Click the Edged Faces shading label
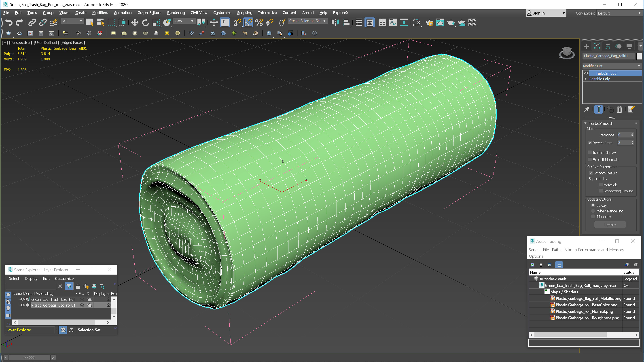This screenshot has height=362, width=644. tap(73, 42)
